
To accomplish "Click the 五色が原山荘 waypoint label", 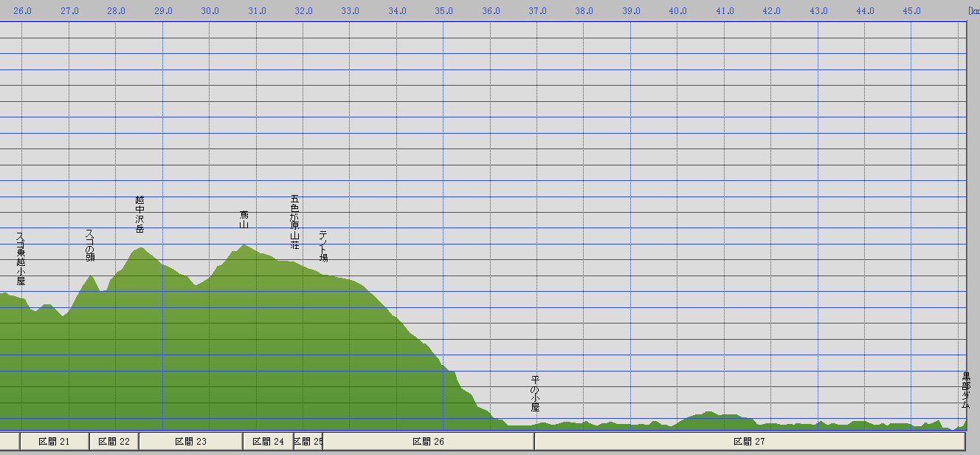I will click(295, 222).
